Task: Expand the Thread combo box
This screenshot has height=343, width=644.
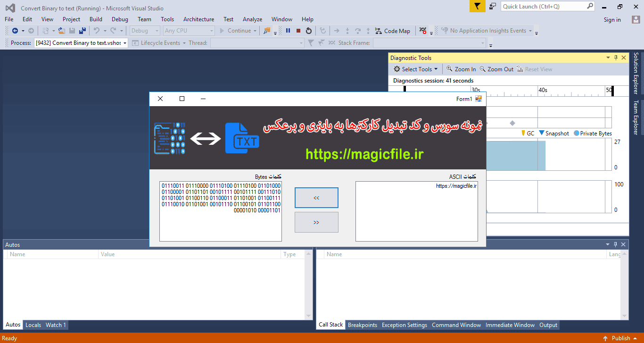Action: (257, 43)
